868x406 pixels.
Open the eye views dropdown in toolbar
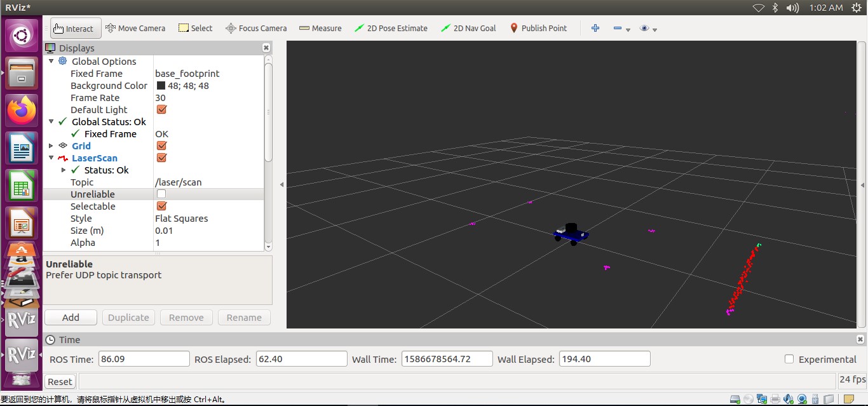[648, 29]
